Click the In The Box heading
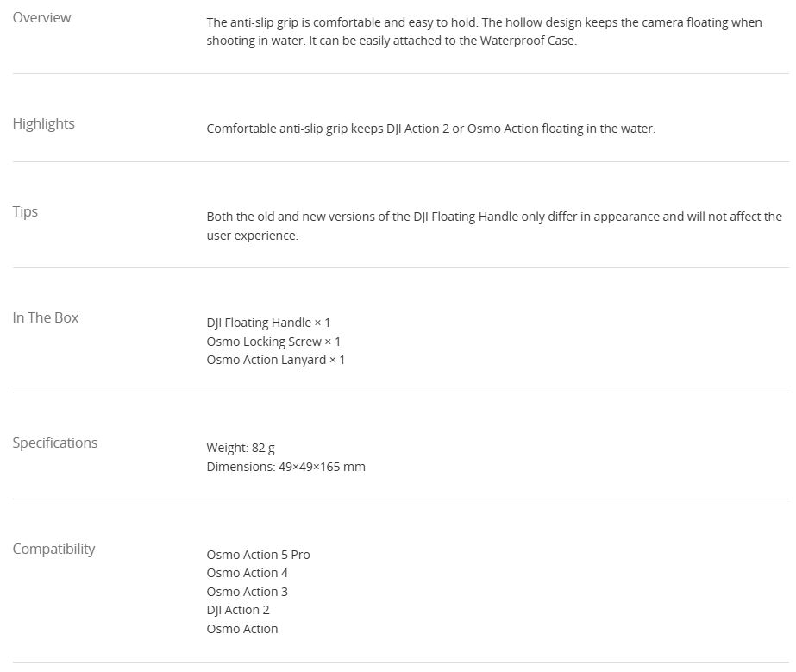This screenshot has width=796, height=672. (x=45, y=317)
